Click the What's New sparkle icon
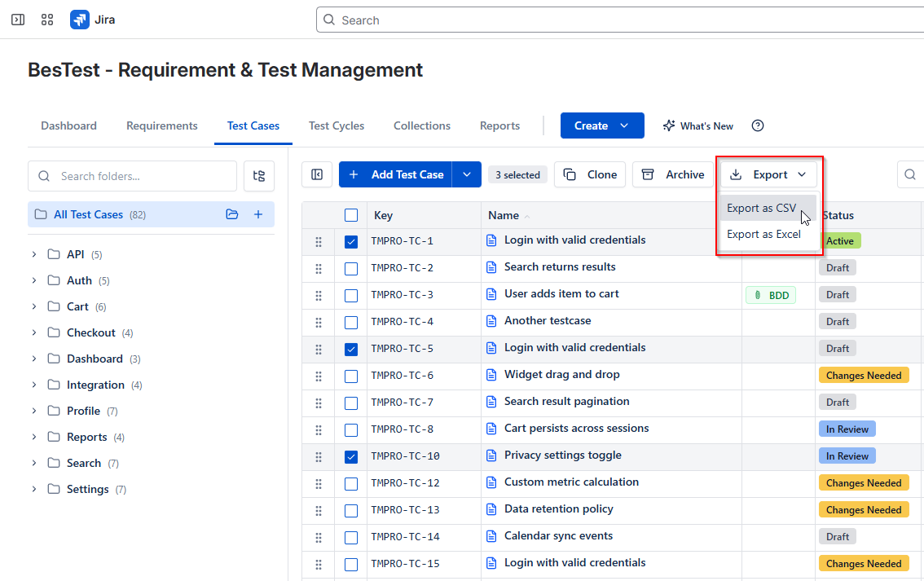 [669, 125]
